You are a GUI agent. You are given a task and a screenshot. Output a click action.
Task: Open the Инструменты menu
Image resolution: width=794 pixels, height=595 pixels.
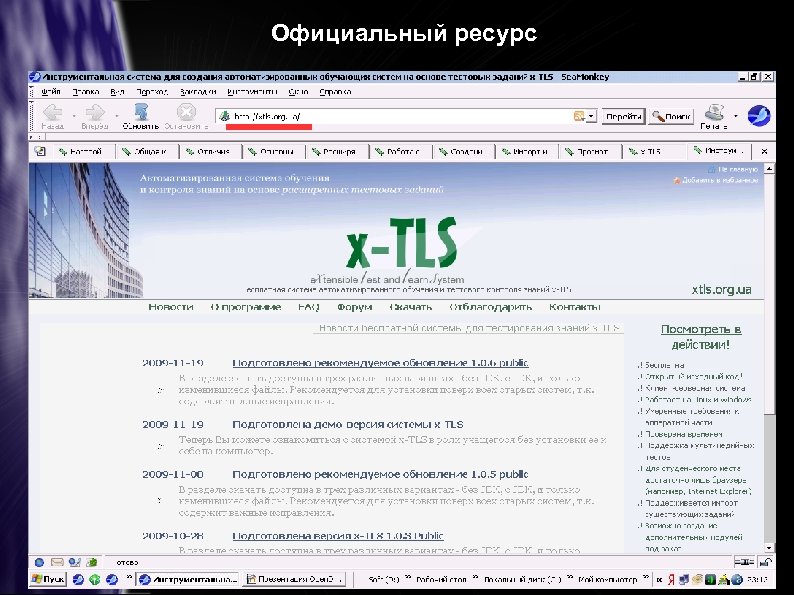(252, 92)
